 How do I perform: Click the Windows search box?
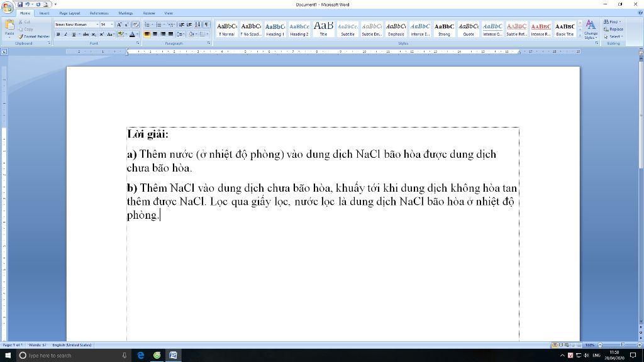74,356
